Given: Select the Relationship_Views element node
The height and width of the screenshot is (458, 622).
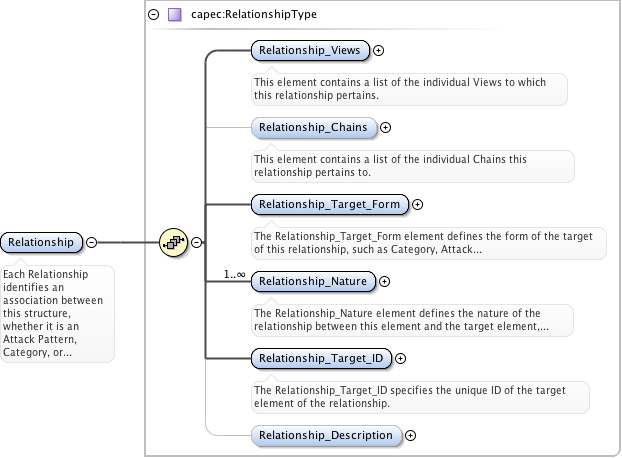Looking at the screenshot, I should (311, 49).
